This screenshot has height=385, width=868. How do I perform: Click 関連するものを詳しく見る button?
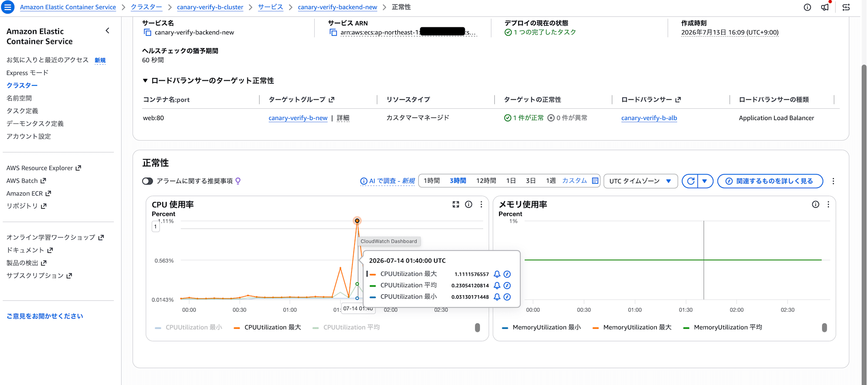(770, 181)
